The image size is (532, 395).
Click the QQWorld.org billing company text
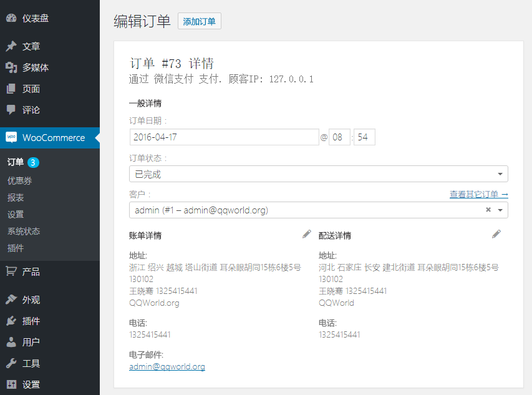(154, 303)
